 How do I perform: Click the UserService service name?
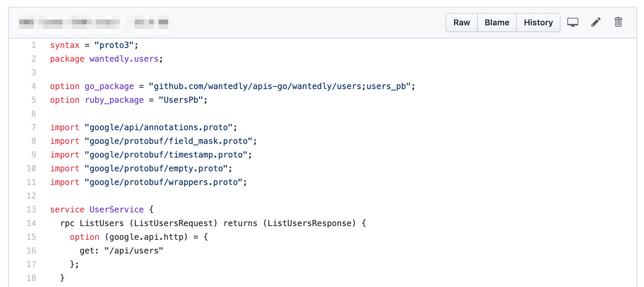click(x=116, y=210)
